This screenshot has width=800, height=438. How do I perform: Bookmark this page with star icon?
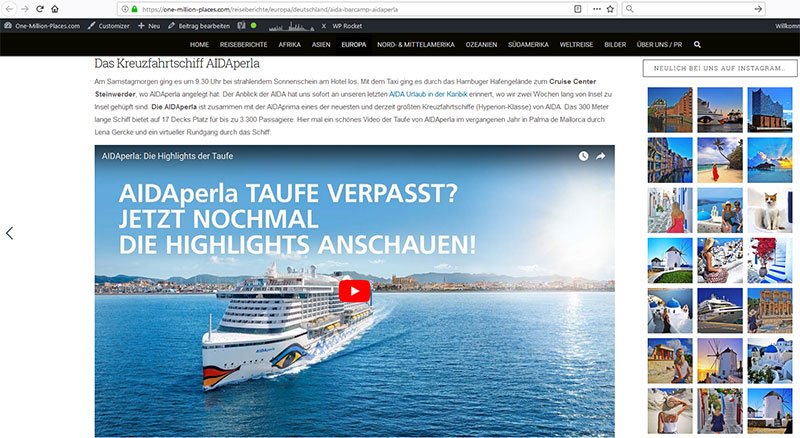click(610, 9)
